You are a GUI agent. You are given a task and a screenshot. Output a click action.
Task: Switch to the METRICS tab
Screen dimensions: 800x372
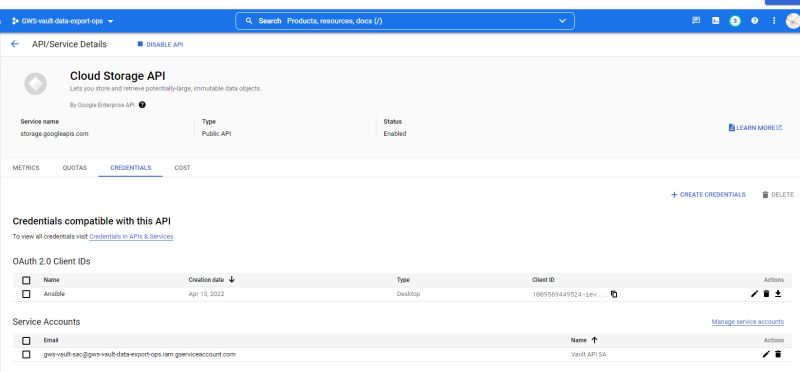26,168
